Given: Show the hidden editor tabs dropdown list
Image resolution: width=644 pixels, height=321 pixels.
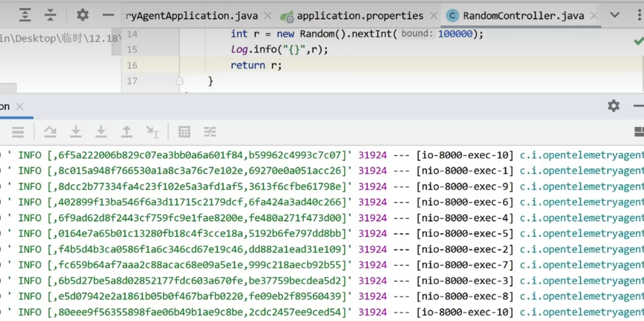Looking at the screenshot, I should 615,15.
